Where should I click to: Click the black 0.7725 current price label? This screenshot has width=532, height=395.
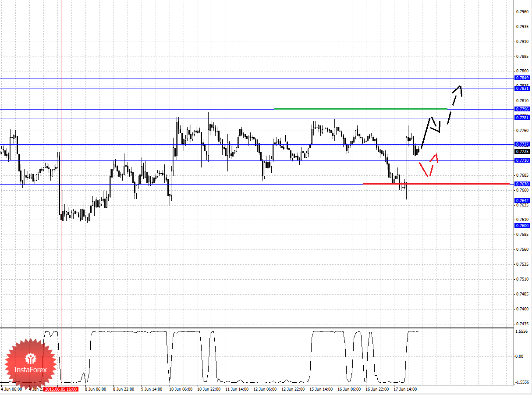pos(522,151)
